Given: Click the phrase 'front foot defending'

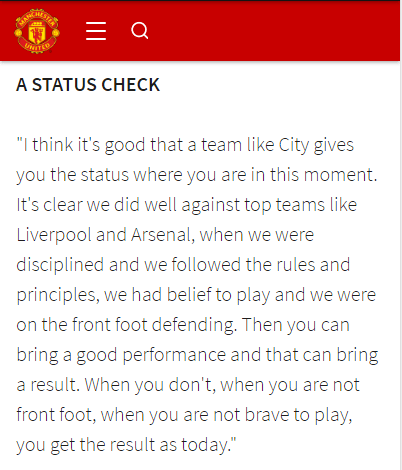Looking at the screenshot, I should [153, 325].
